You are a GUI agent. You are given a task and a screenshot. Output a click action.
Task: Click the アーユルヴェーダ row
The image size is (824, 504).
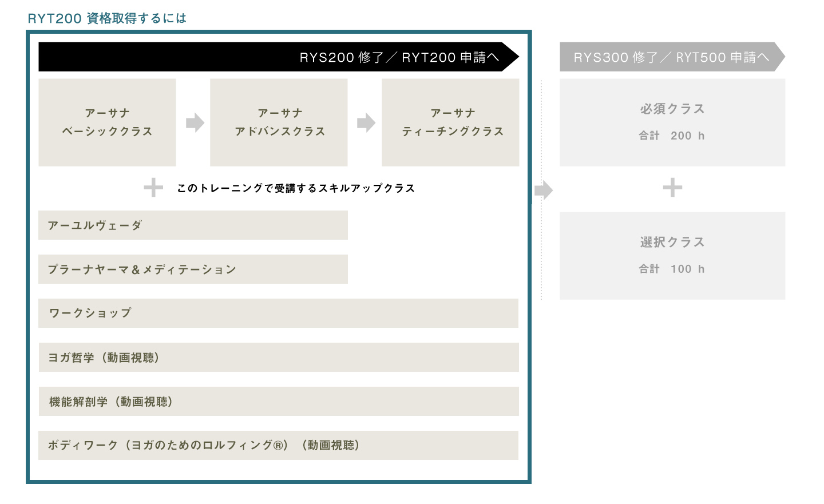pyautogui.click(x=193, y=225)
